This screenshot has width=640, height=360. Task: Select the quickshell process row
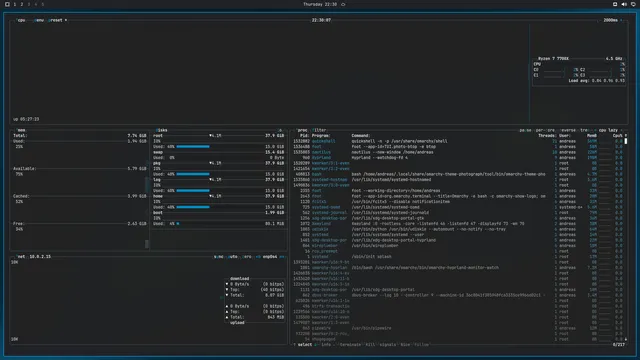pos(457,141)
